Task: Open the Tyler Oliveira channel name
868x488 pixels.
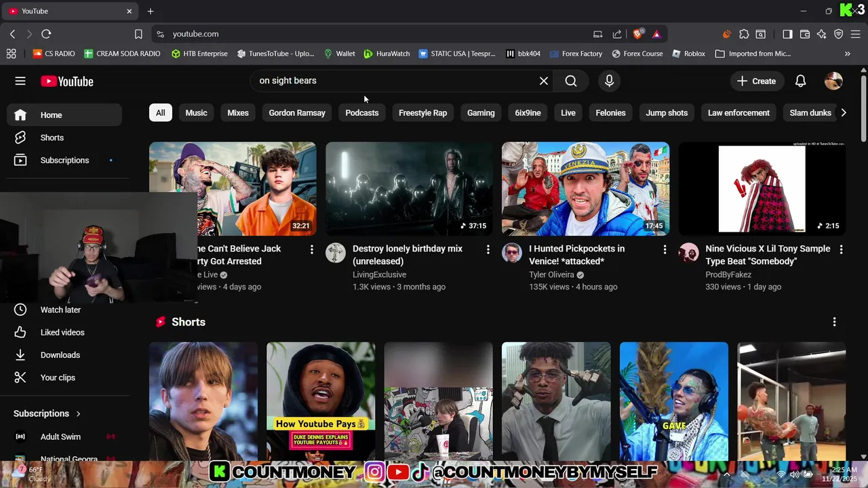Action: pos(552,274)
